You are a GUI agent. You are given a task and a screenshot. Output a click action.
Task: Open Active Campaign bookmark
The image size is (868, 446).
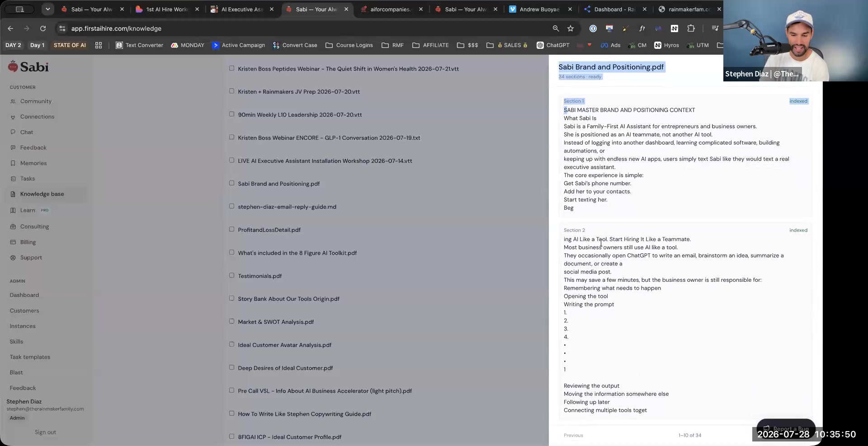pos(238,45)
